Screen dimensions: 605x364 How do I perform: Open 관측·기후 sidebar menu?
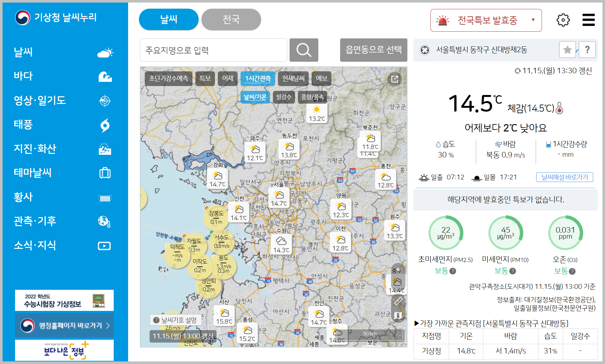tap(64, 221)
